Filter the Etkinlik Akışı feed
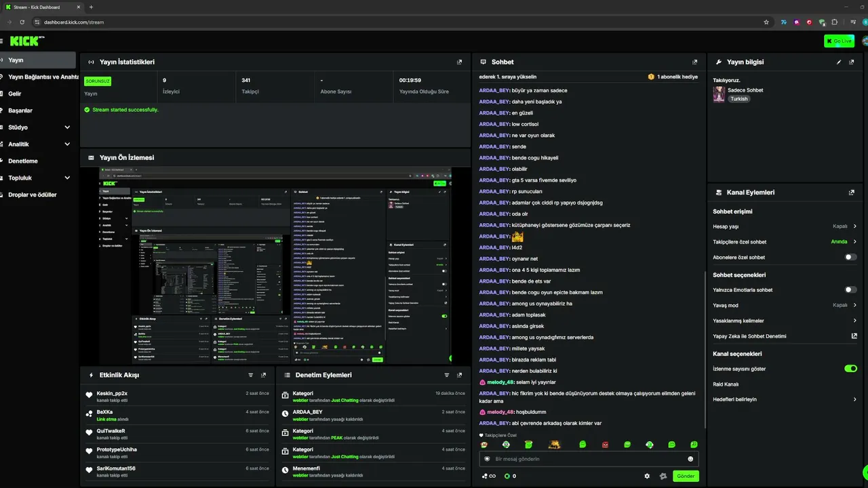 (250, 375)
